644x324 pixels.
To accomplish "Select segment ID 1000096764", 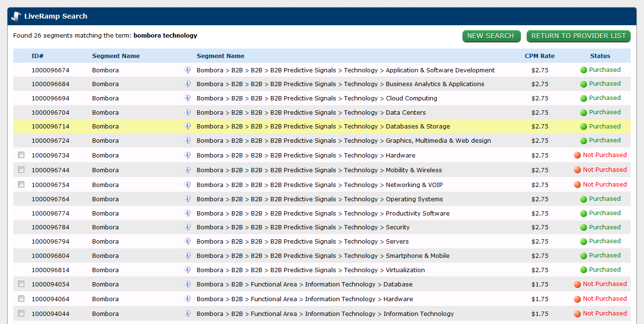I will coord(50,199).
